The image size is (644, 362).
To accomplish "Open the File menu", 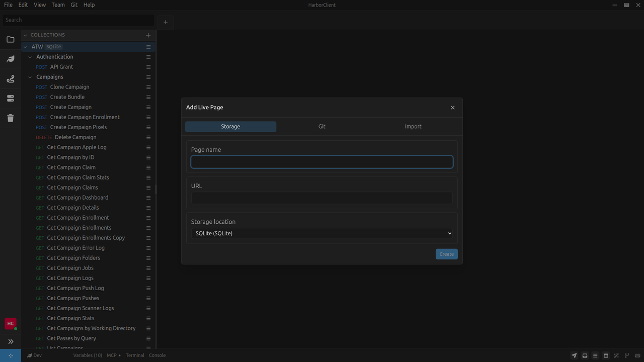I will pyautogui.click(x=8, y=5).
